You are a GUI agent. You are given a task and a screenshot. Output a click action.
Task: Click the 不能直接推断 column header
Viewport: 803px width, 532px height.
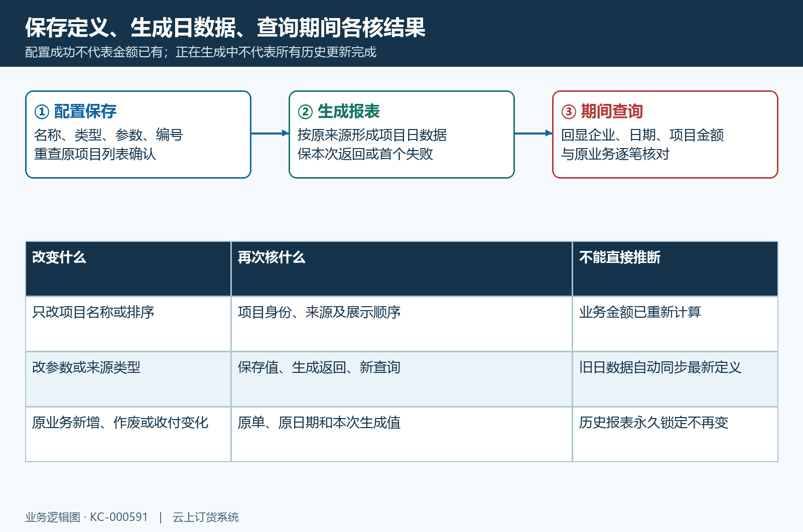[x=675, y=269]
